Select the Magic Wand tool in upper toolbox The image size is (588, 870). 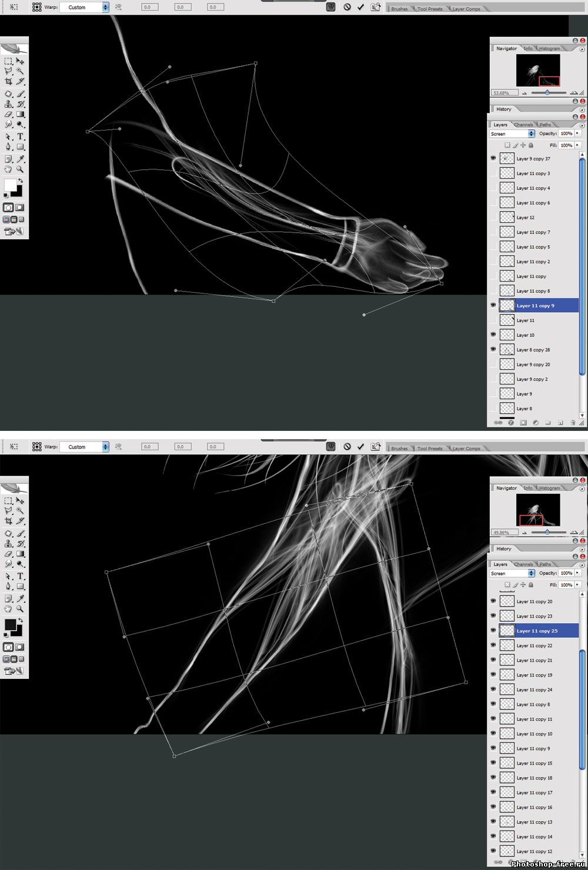(20, 71)
